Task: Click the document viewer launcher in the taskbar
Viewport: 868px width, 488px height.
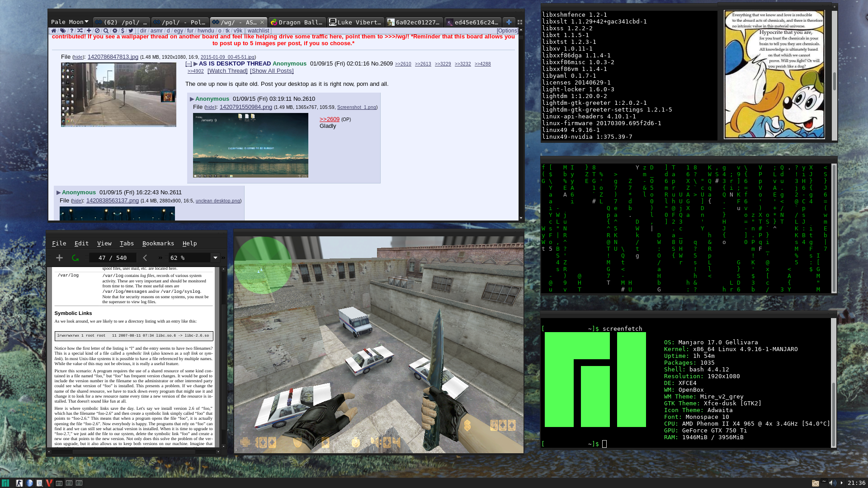Action: click(x=40, y=483)
